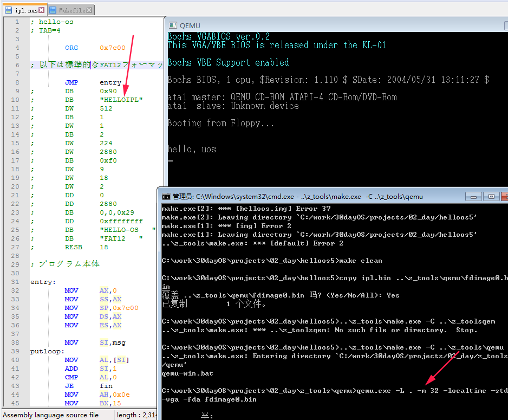Click the JMP instruction on line 8

71,82
